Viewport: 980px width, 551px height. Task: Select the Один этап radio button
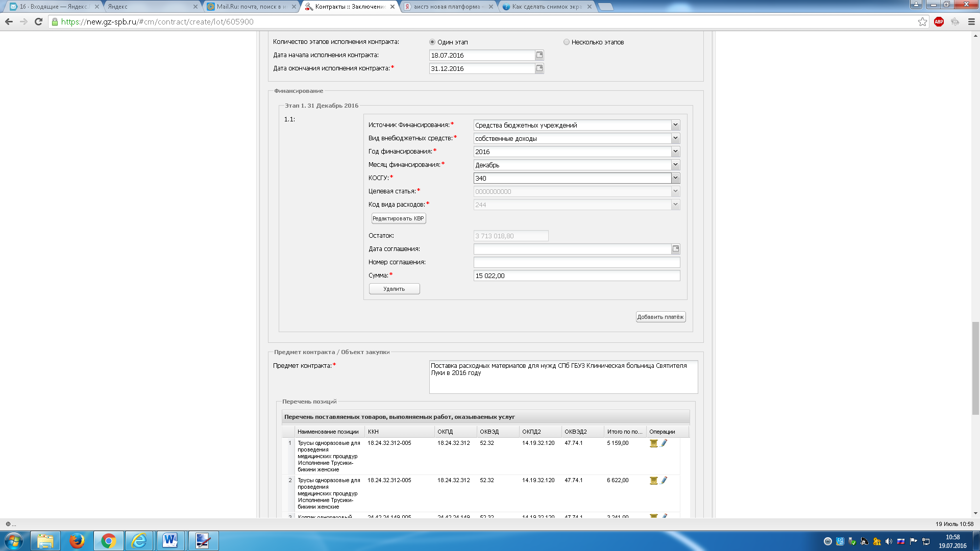pyautogui.click(x=432, y=42)
